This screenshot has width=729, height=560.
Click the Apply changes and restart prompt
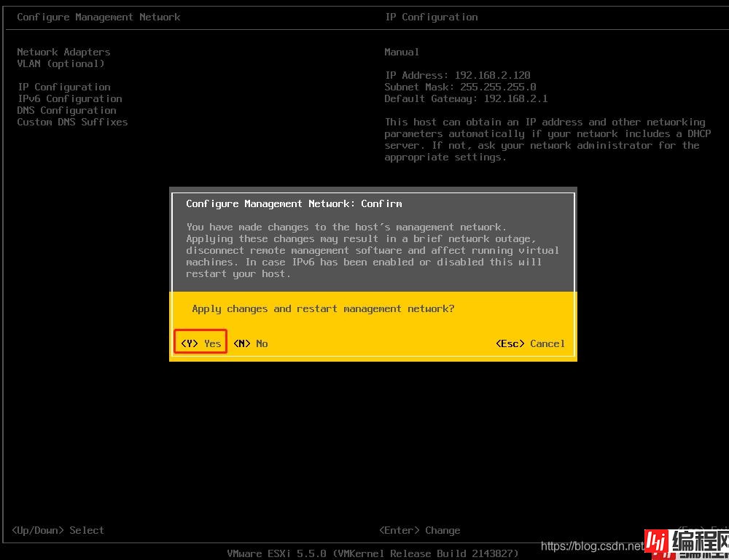pos(323,308)
